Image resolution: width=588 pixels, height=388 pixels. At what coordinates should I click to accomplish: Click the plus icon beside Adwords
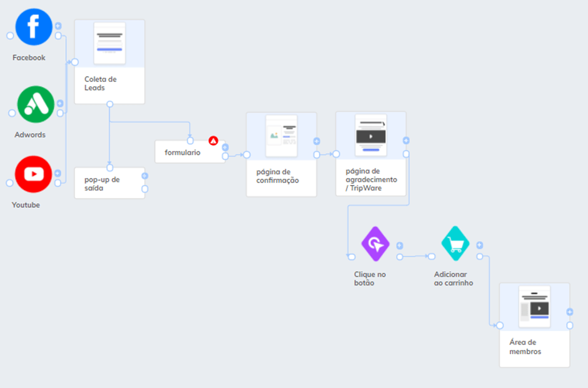tap(60, 103)
